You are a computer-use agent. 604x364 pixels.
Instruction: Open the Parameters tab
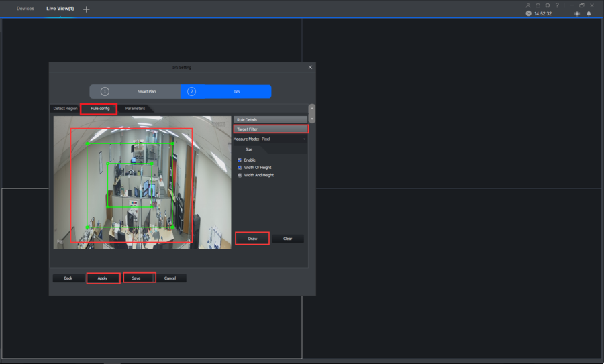click(x=135, y=109)
